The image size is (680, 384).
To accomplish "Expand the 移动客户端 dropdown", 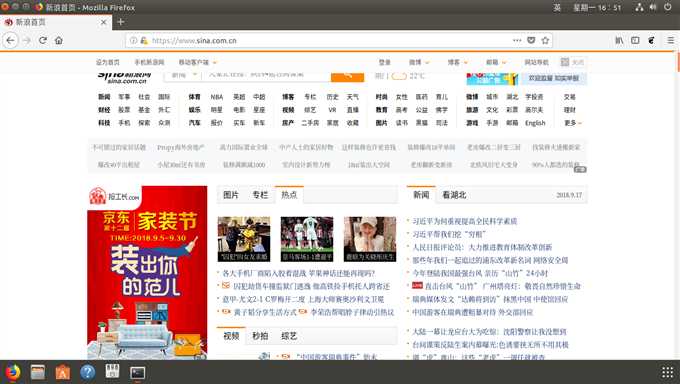I will coord(197,62).
